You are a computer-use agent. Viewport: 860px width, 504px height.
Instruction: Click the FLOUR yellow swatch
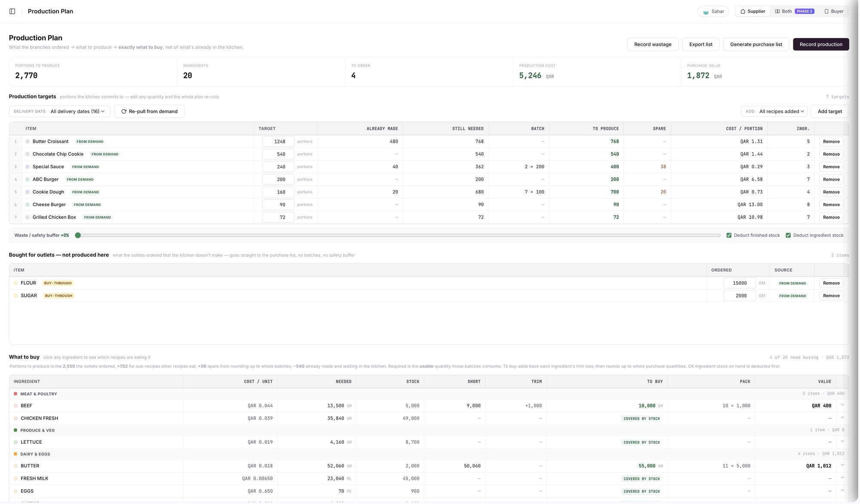coord(15,283)
